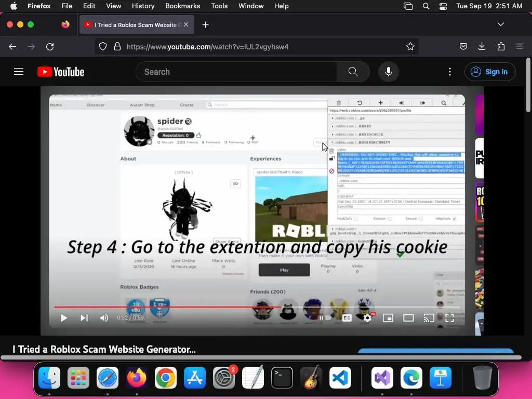Screen dimensions: 532x399
Task: Open Launchpad from the Dock
Action: coord(78,377)
